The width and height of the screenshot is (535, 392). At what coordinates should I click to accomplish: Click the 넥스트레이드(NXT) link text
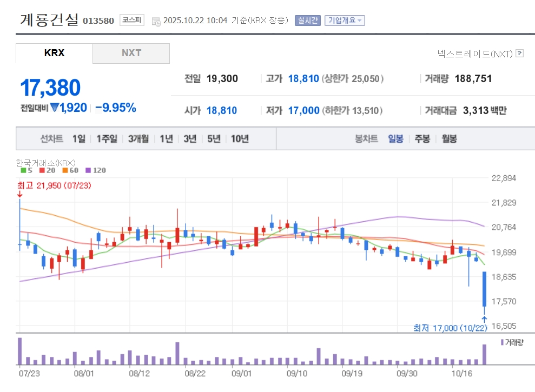[x=475, y=54]
